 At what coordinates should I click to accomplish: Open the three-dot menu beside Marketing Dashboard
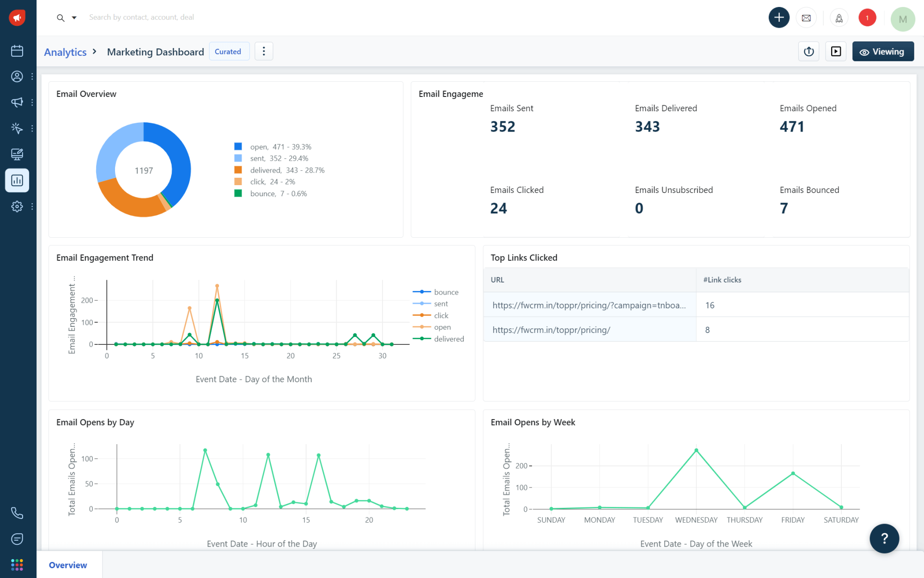(264, 51)
